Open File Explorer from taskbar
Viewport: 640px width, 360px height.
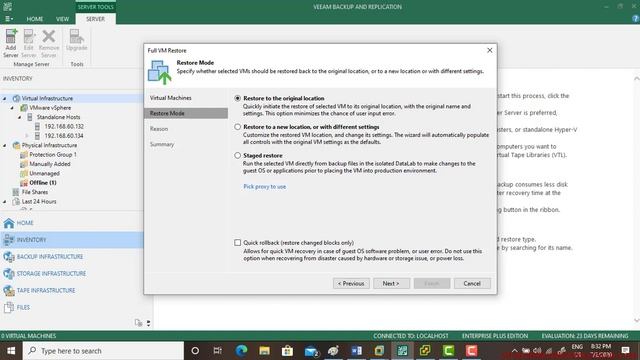(264, 351)
